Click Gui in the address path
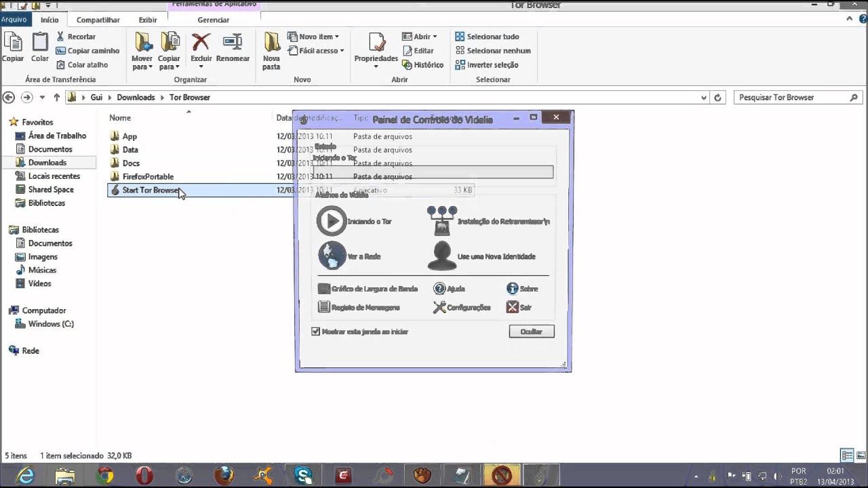 96,98
